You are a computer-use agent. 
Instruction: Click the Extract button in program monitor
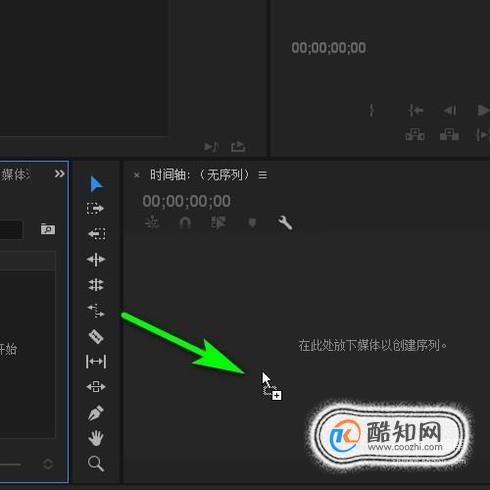(x=449, y=135)
